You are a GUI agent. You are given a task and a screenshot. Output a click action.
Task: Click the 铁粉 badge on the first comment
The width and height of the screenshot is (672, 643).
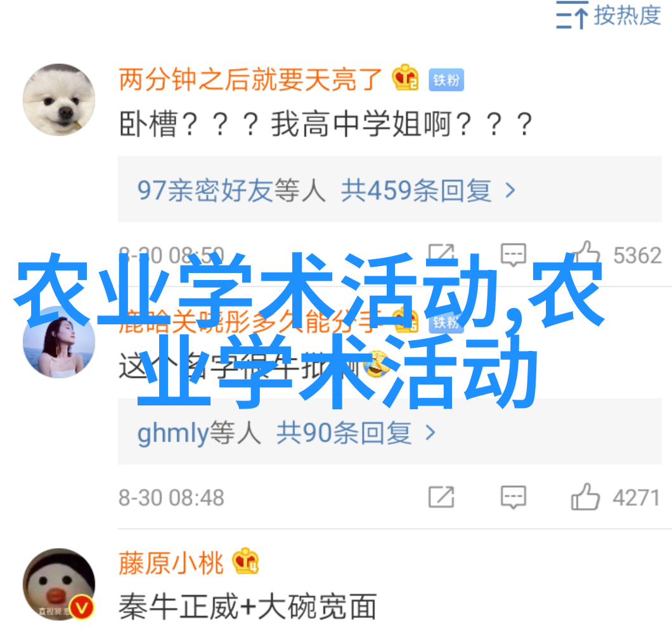(446, 80)
